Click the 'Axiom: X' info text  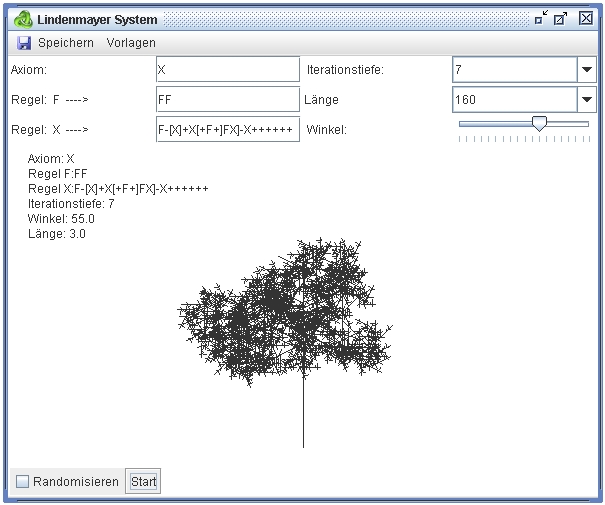[51, 159]
